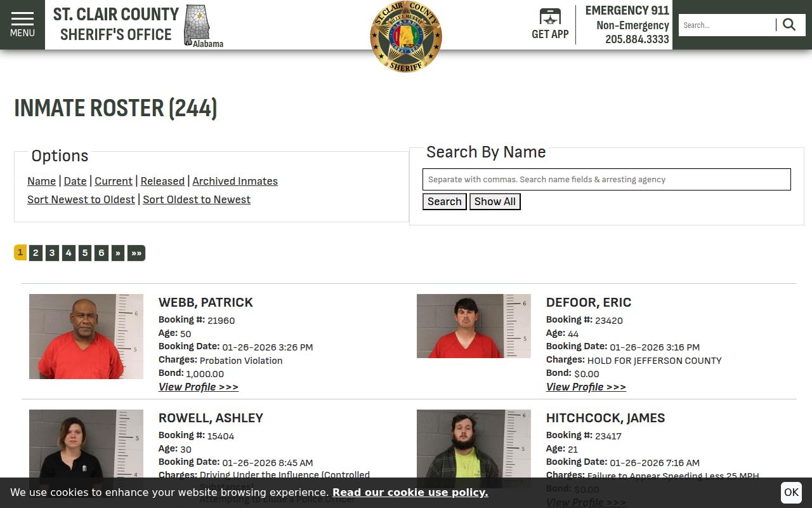Go to pagination page 2
The width and height of the screenshot is (812, 508).
tap(36, 253)
